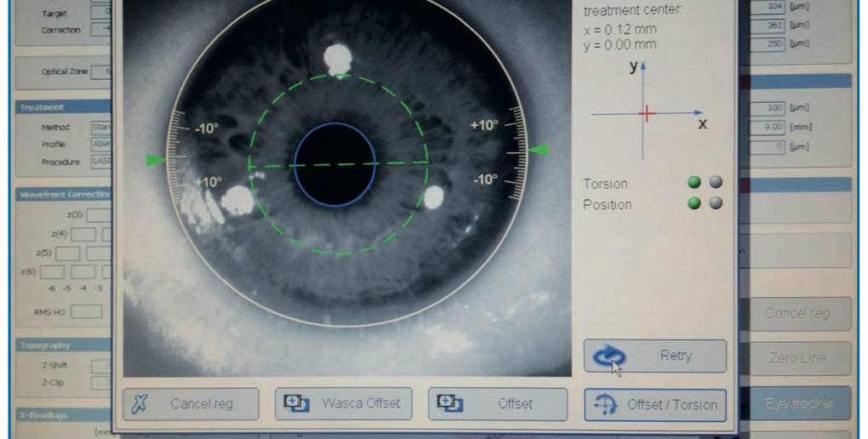Click the Wasca Offset button icon

297,403
